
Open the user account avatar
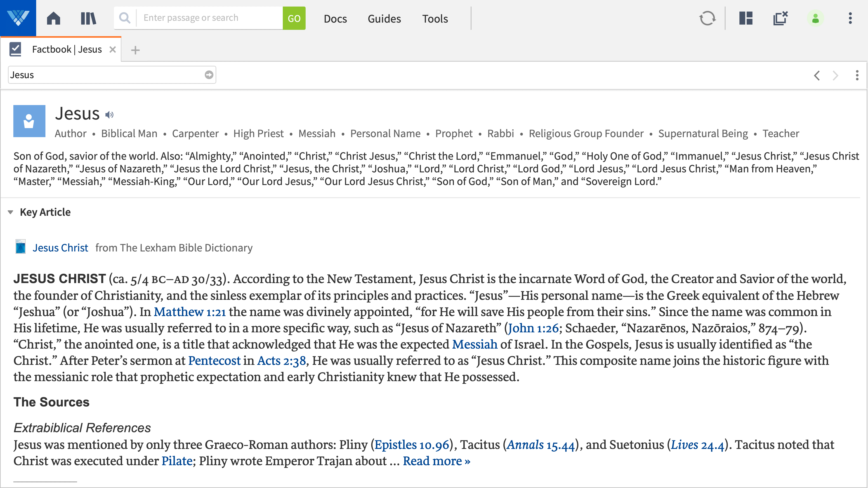tap(815, 18)
